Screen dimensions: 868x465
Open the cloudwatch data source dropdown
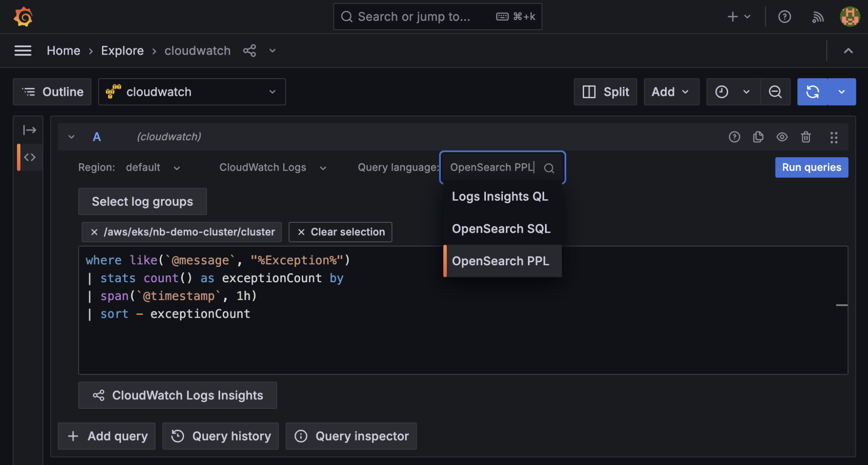click(192, 92)
